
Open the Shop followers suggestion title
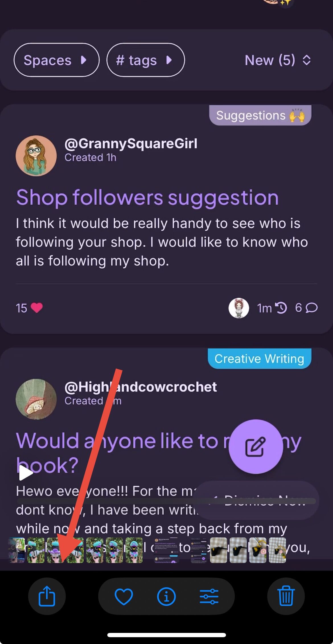tap(147, 198)
